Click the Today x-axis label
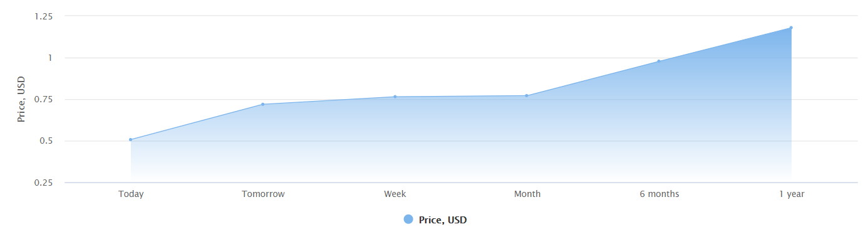Viewport: 868px width, 234px height. coord(131,194)
